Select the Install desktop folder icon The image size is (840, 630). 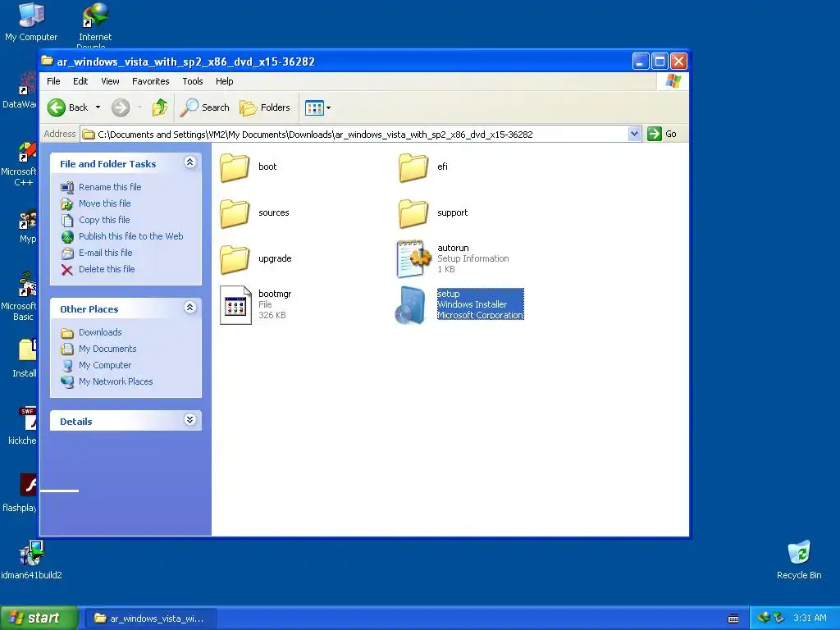tap(25, 358)
